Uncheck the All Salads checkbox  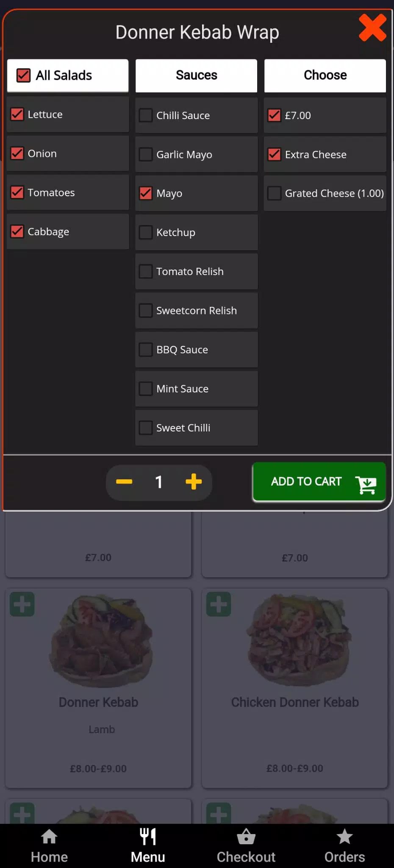23,75
